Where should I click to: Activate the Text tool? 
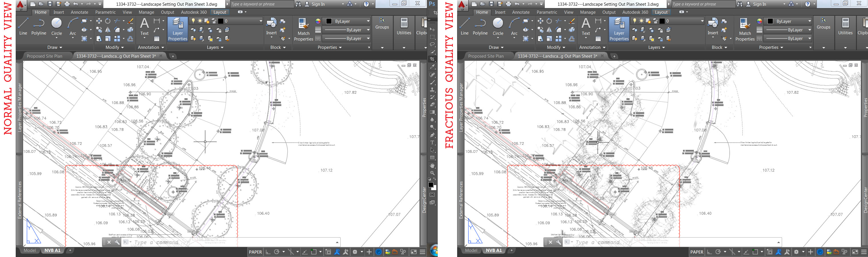(x=144, y=27)
